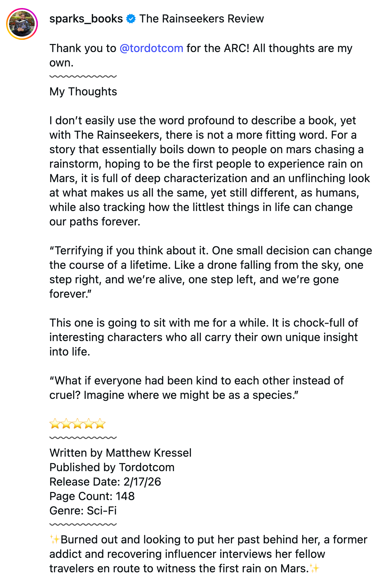
Task: Click the quote starting "What if everyone"
Action: point(196,388)
